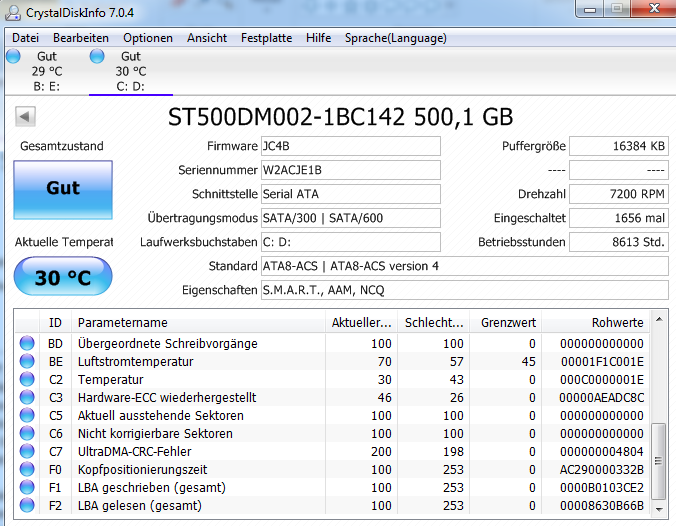Click status orb of C2 Temperatur row

coord(27,379)
